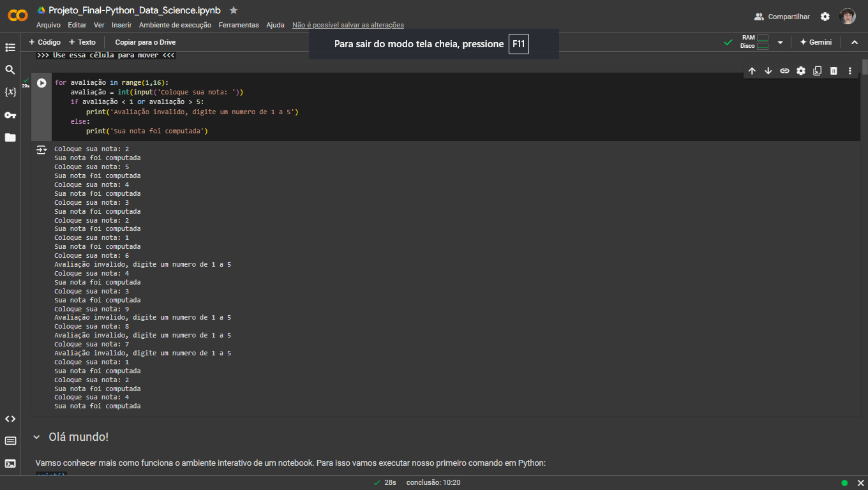Viewport: 868px width, 490px height.
Task: Click the 'conclusão: 10:20' status text
Action: click(433, 482)
